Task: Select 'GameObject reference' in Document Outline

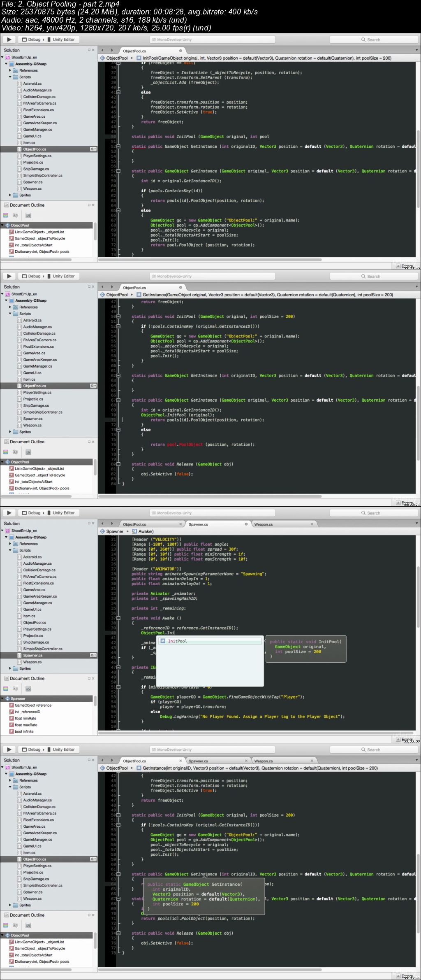Action: click(33, 705)
